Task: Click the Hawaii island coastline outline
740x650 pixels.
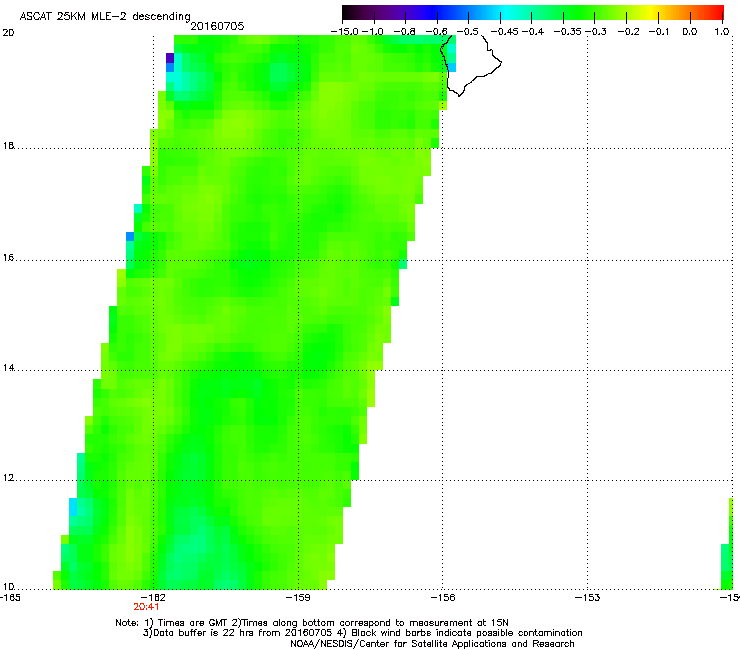Action: tap(471, 66)
